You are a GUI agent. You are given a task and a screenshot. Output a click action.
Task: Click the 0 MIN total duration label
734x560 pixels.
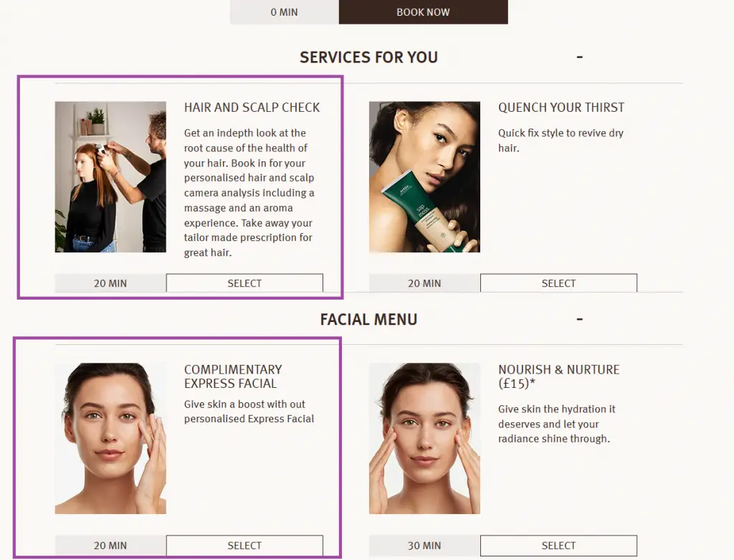click(x=284, y=12)
